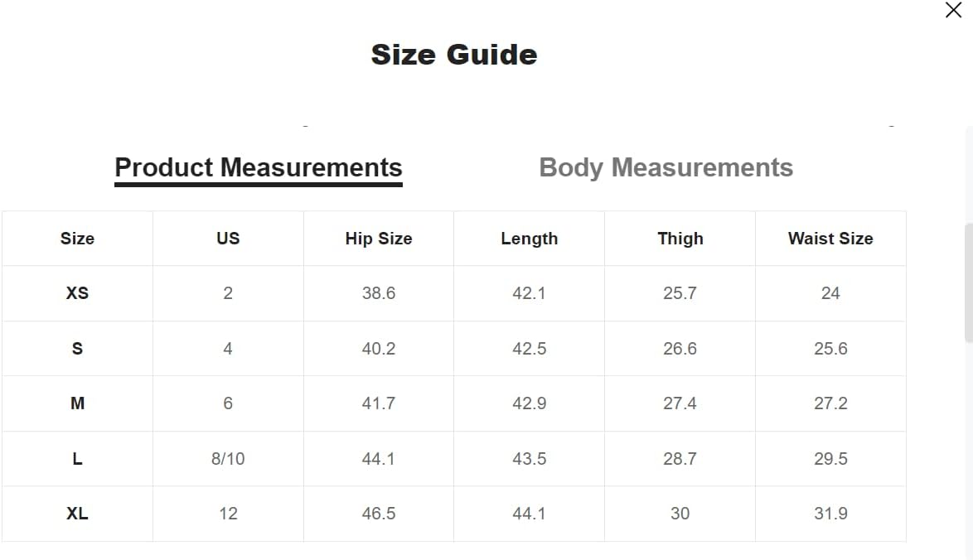Viewport: 973px width, 560px height.
Task: Select the S size row label
Action: point(78,349)
